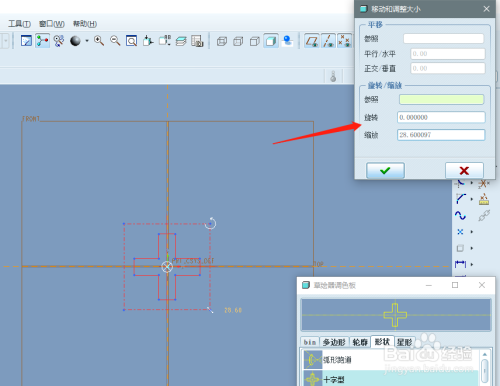The height and width of the screenshot is (386, 500).
Task: Open the 工具(T) menu
Action: [x=19, y=24]
